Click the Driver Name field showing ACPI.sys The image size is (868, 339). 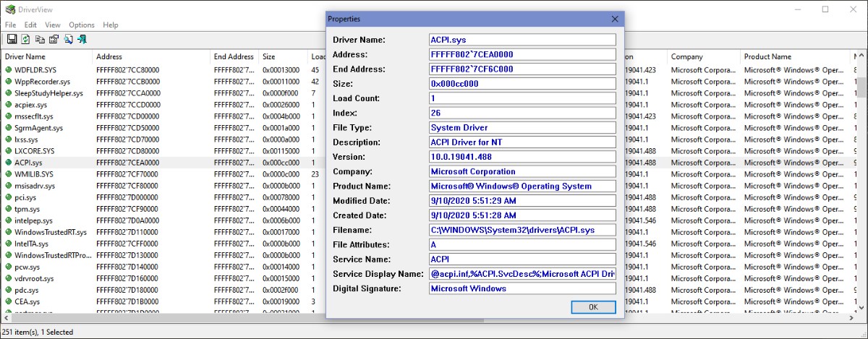522,40
